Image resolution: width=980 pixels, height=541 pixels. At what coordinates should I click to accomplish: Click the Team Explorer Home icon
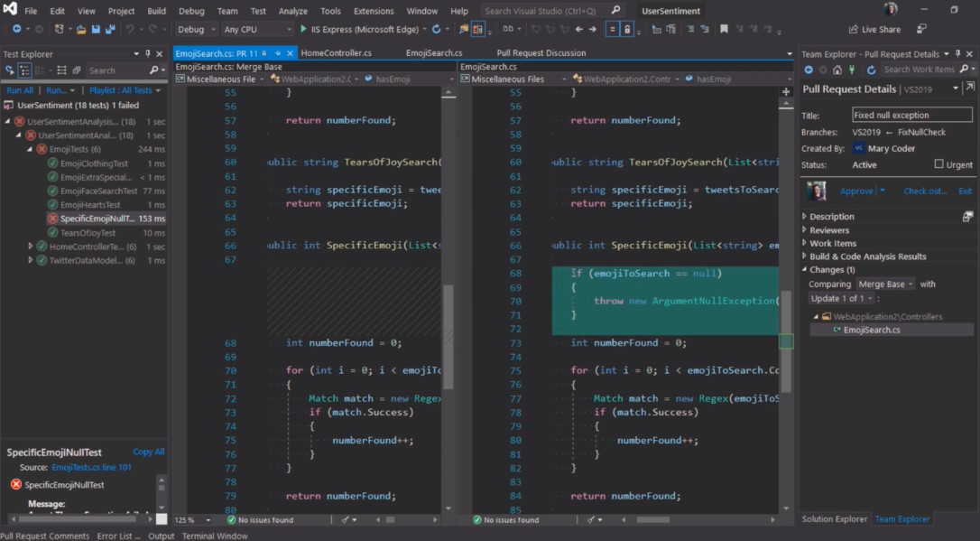tap(837, 70)
